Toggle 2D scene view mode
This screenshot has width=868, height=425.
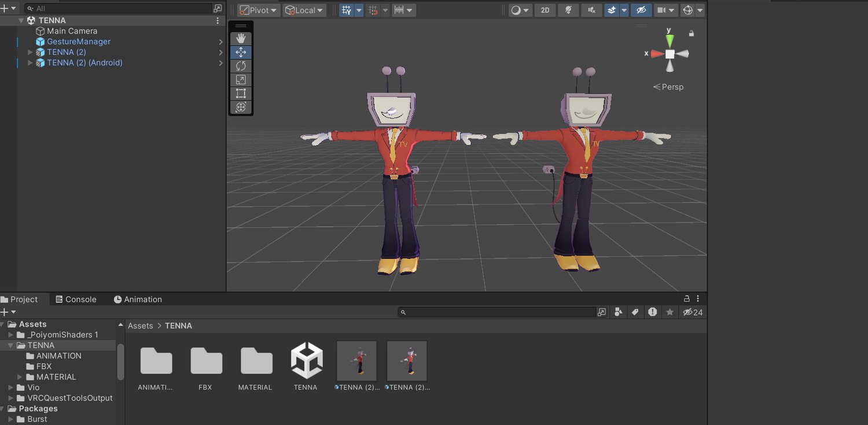(x=545, y=10)
